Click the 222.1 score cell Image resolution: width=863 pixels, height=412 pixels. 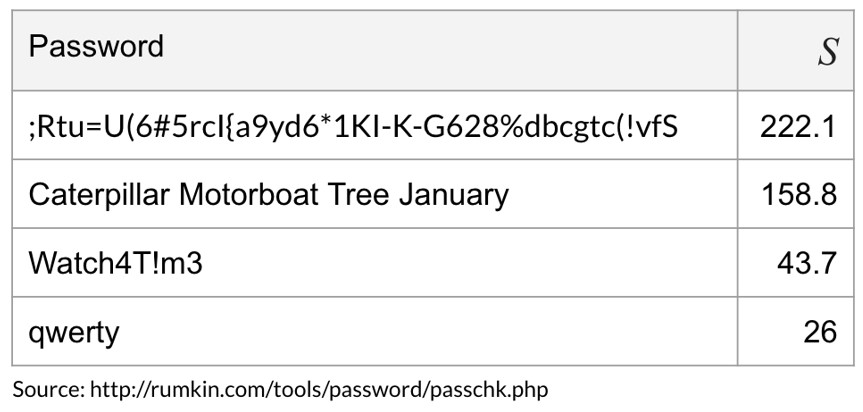tap(796, 125)
